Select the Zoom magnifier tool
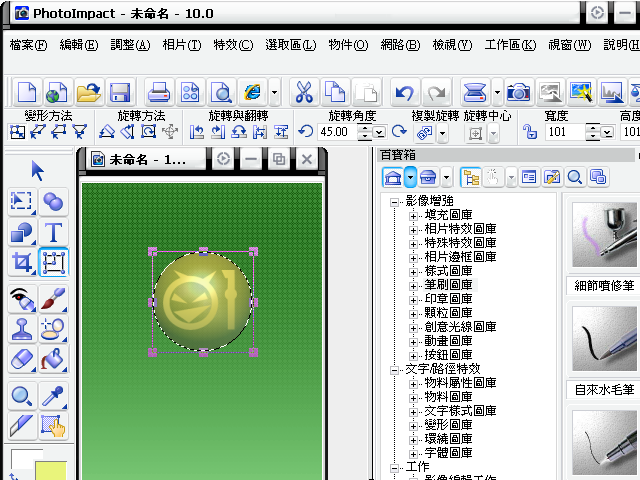Screen dimensions: 640x480 22,396
